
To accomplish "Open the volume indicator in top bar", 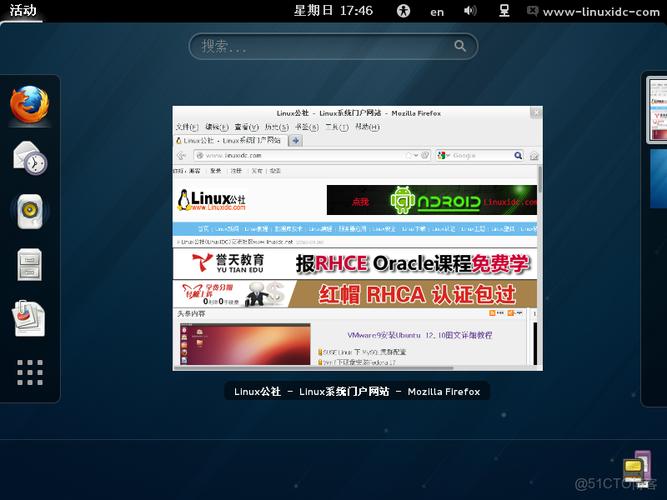I will (x=470, y=11).
